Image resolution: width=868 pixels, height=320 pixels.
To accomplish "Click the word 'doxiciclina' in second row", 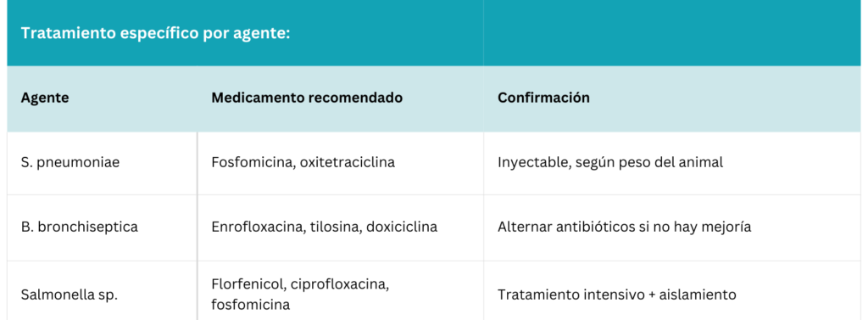I will pos(401,227).
